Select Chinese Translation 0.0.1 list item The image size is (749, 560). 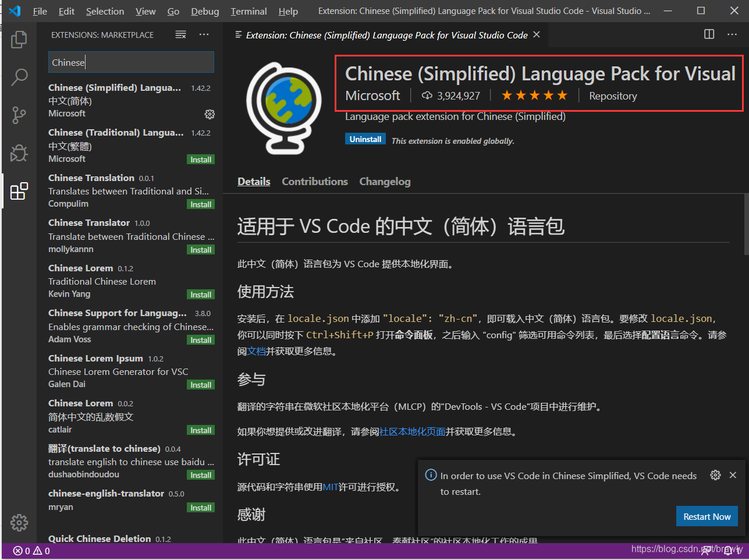click(x=130, y=191)
